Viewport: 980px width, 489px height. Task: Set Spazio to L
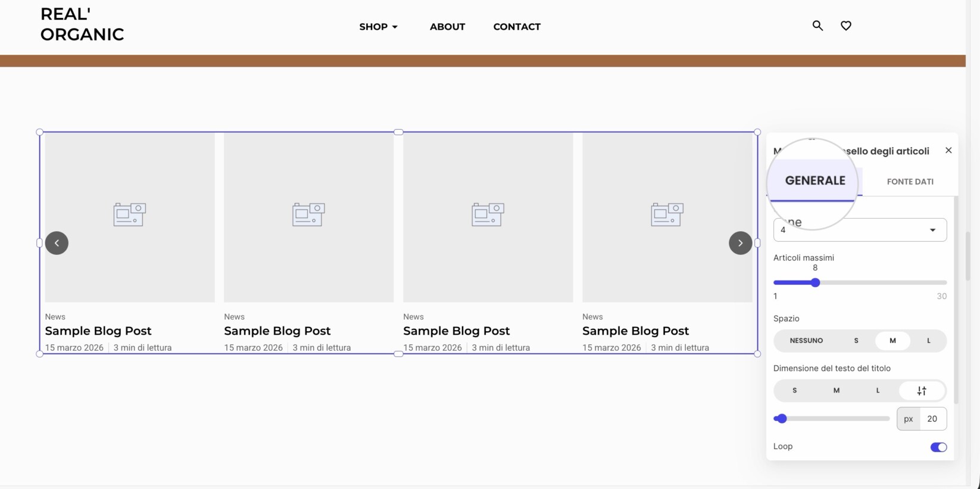click(928, 341)
